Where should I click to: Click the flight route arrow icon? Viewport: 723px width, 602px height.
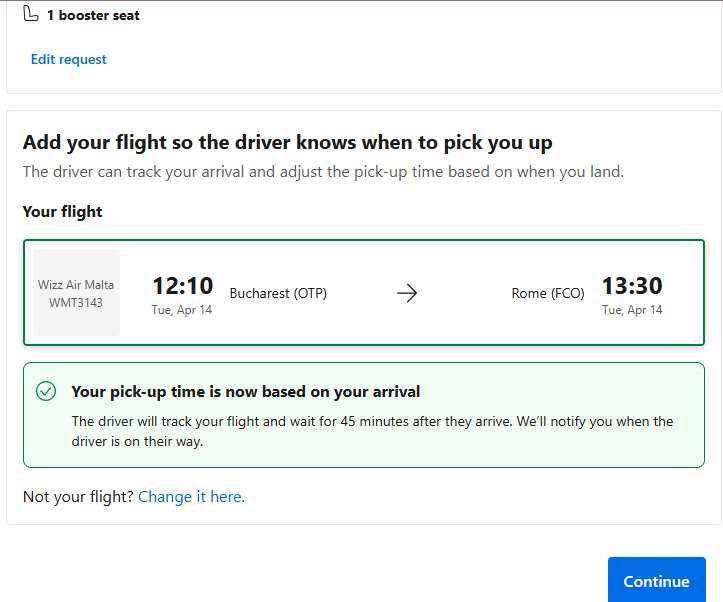coord(407,293)
